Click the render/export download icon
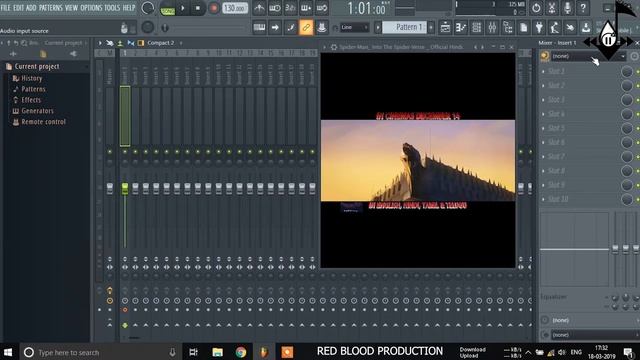This screenshot has height=360, width=640. (x=586, y=27)
